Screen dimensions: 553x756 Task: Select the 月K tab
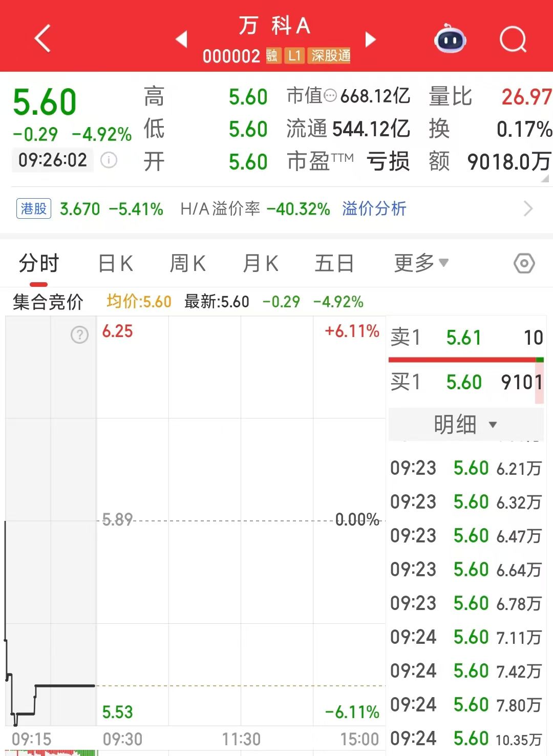(260, 264)
